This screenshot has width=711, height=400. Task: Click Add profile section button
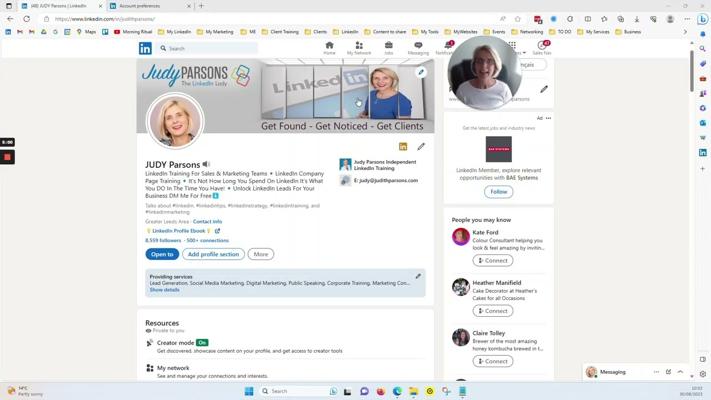pyautogui.click(x=213, y=254)
